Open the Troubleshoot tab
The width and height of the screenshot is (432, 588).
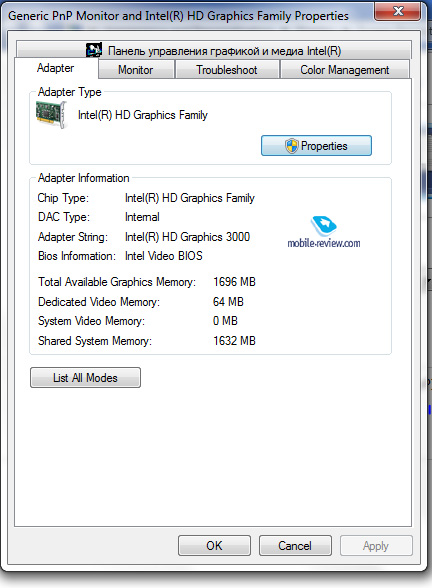[227, 70]
